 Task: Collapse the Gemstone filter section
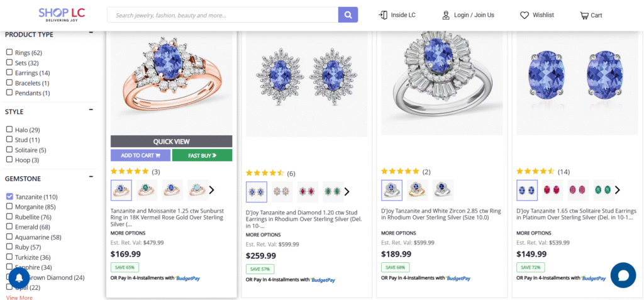[x=91, y=179]
